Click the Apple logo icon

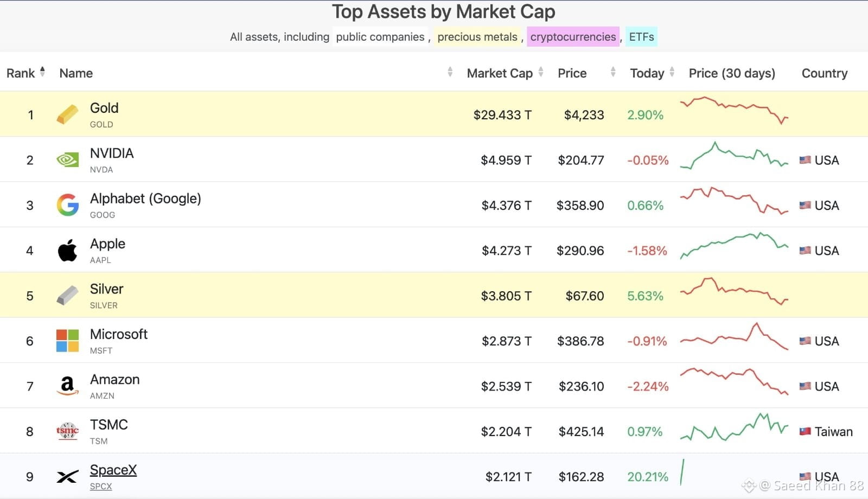click(x=67, y=251)
